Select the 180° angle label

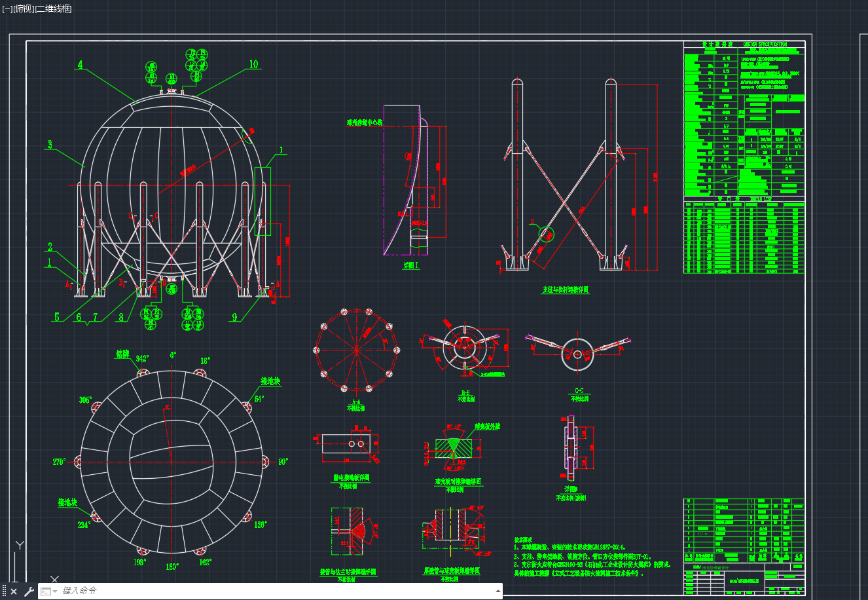click(172, 567)
